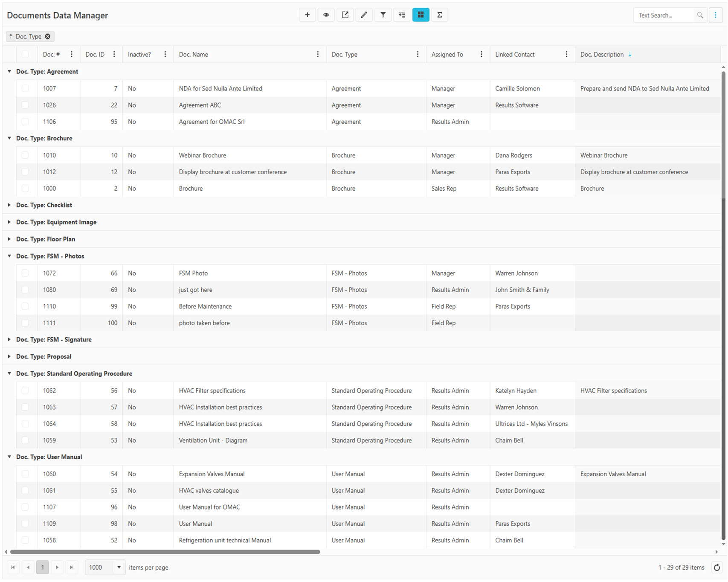Open the Doc. Name column menu
Screen dimensions: 728x582
click(x=318, y=55)
